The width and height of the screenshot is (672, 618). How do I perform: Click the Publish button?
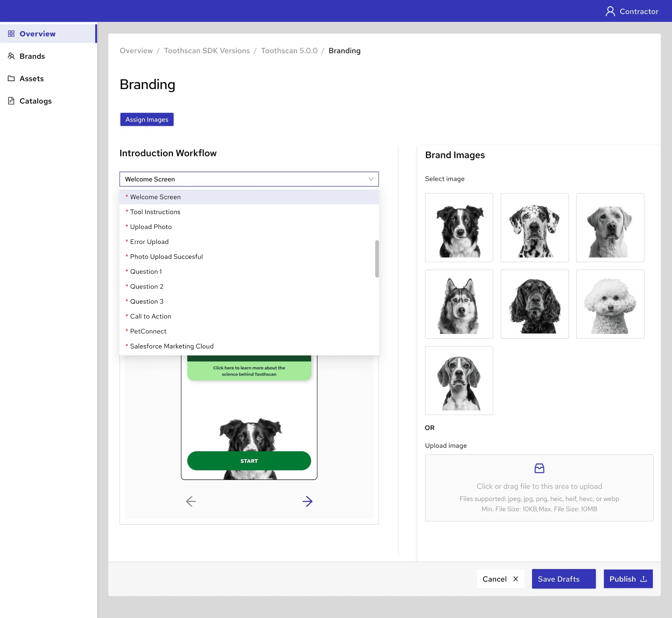click(x=628, y=579)
